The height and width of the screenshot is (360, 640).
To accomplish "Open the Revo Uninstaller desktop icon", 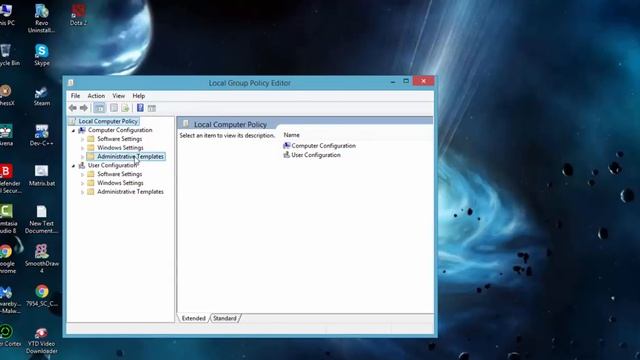I will 42,18.
